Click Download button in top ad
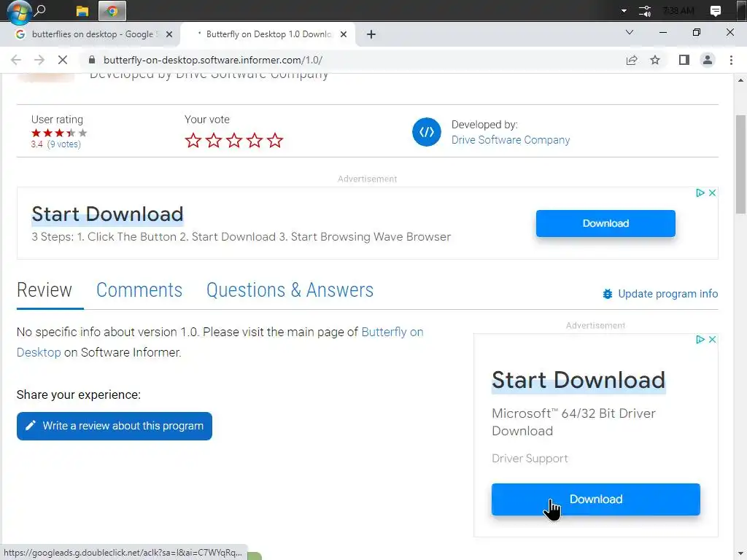This screenshot has height=560, width=747. [x=605, y=223]
